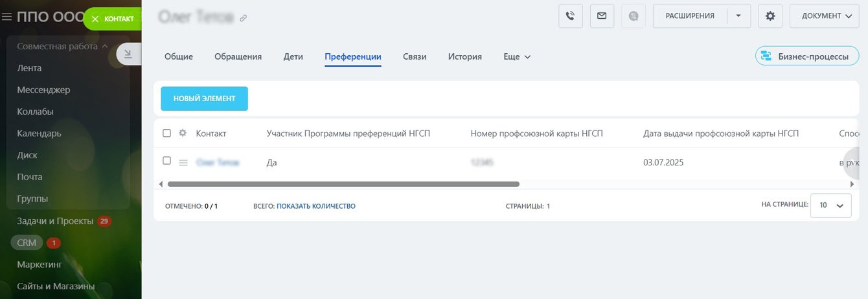Viewport: 868px width, 299px height.
Task: Check the checkbox for the contact row
Action: tap(166, 161)
